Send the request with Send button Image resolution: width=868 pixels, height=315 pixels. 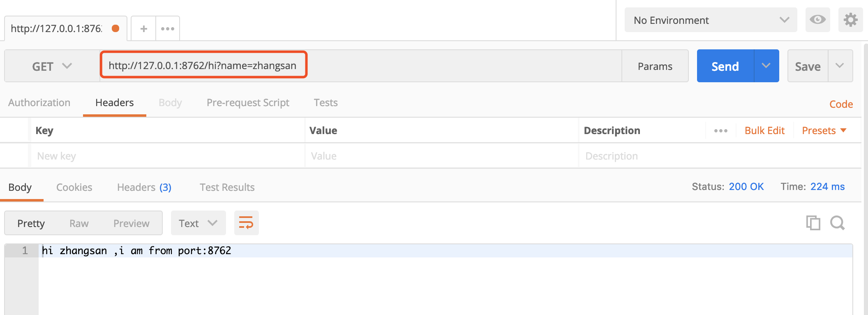tap(725, 66)
